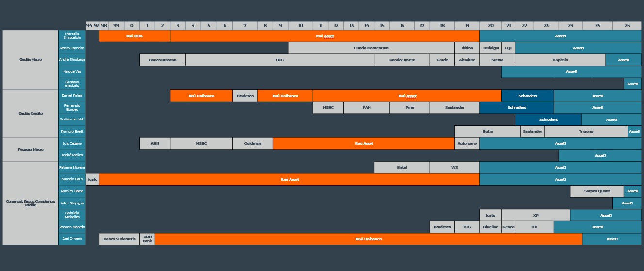Select the year 26 column header
This screenshot has width=644, height=271.
pos(627,25)
